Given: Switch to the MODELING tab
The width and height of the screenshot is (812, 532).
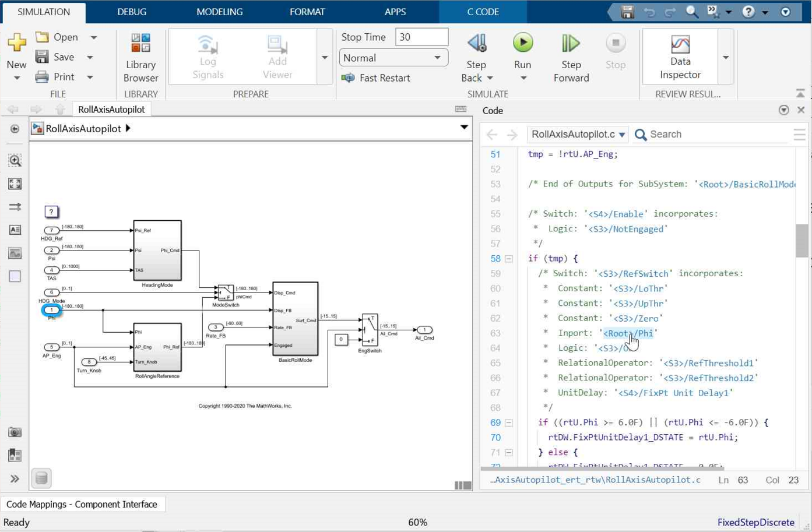Looking at the screenshot, I should coord(219,12).
